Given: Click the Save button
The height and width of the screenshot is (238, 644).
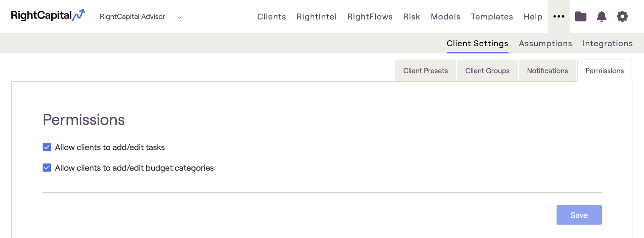Looking at the screenshot, I should (579, 215).
